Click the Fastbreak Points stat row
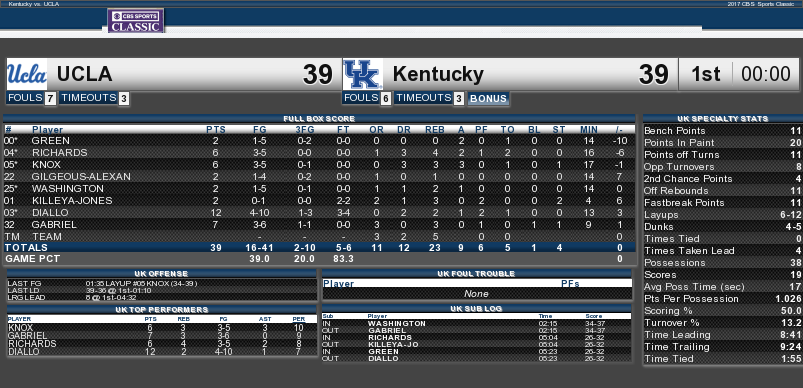Screen dimensions: 803x388 click(x=723, y=203)
